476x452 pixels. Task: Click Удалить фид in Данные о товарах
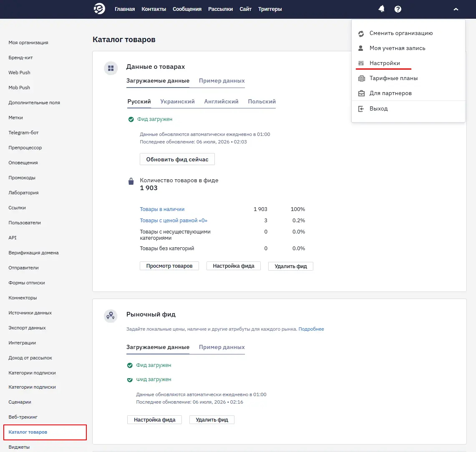tap(291, 266)
